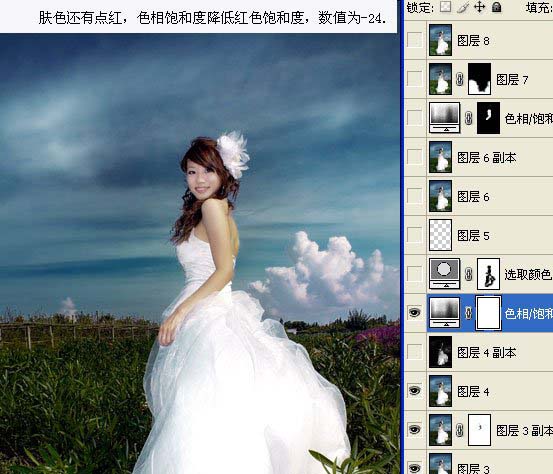The width and height of the screenshot is (553, 474).
Task: Select the 图层 5 transparent layer thumbnail
Action: 440,235
